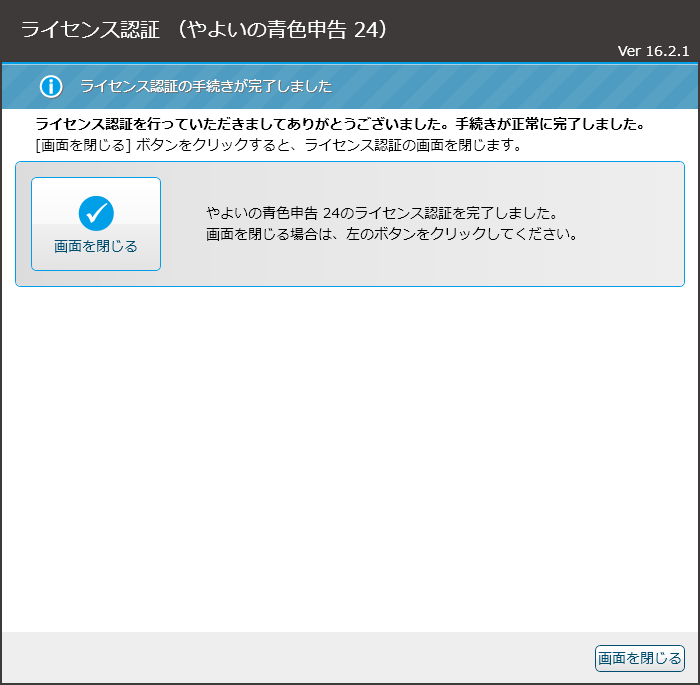Image resolution: width=700 pixels, height=685 pixels.
Task: Click the blue info icon in banner
Action: (51, 86)
